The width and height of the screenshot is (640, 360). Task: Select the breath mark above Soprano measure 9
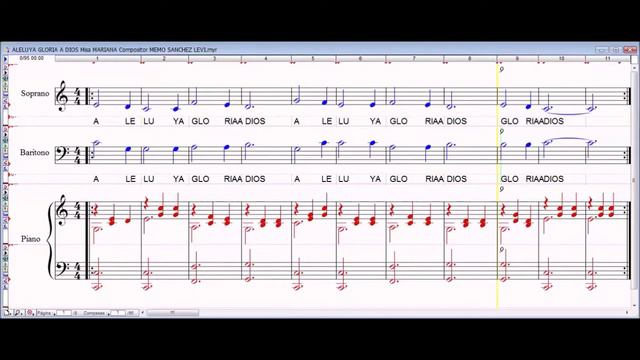pos(502,69)
